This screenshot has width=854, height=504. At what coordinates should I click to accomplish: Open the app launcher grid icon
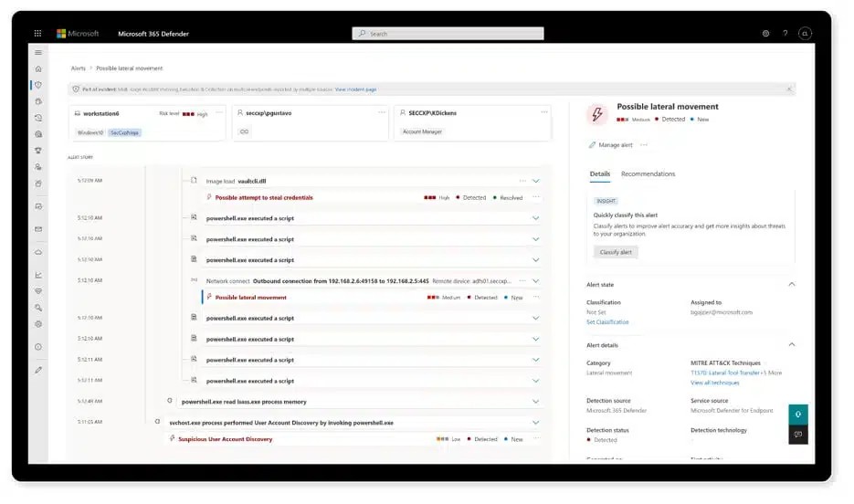tap(37, 33)
